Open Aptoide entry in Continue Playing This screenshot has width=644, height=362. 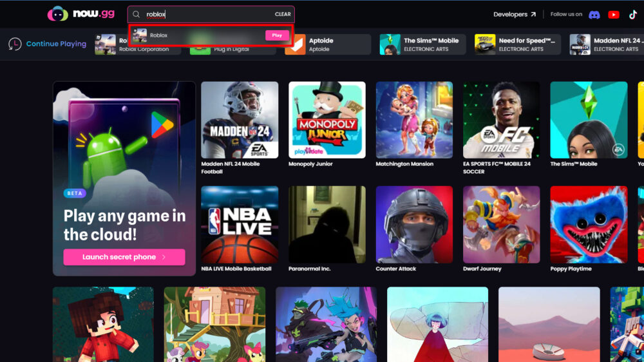(x=327, y=44)
